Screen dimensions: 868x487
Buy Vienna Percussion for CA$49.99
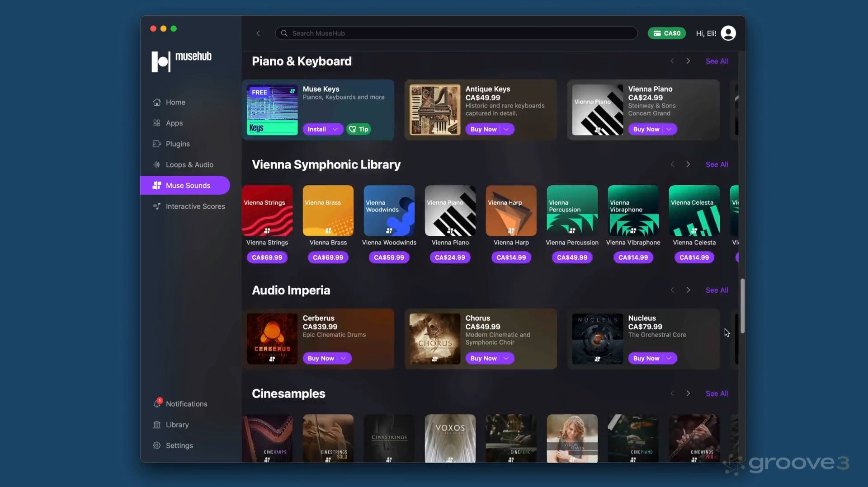(x=572, y=258)
